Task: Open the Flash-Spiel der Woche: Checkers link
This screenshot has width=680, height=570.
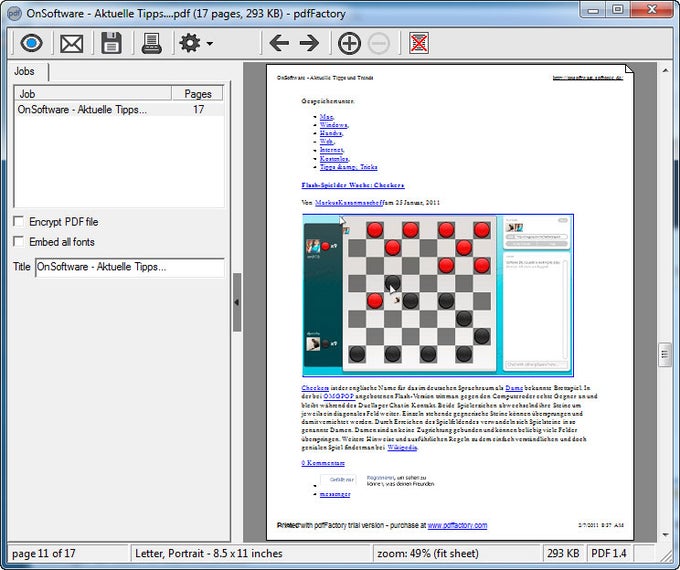Action: point(353,185)
